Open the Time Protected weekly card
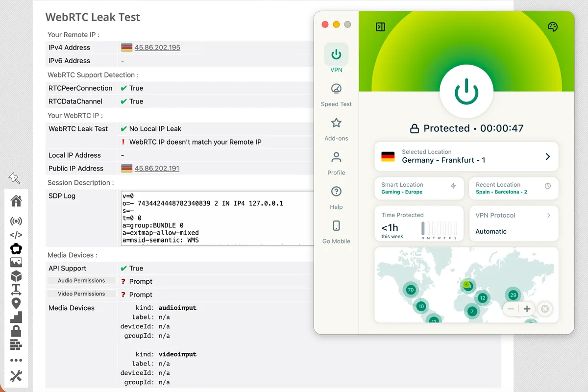 [419, 223]
